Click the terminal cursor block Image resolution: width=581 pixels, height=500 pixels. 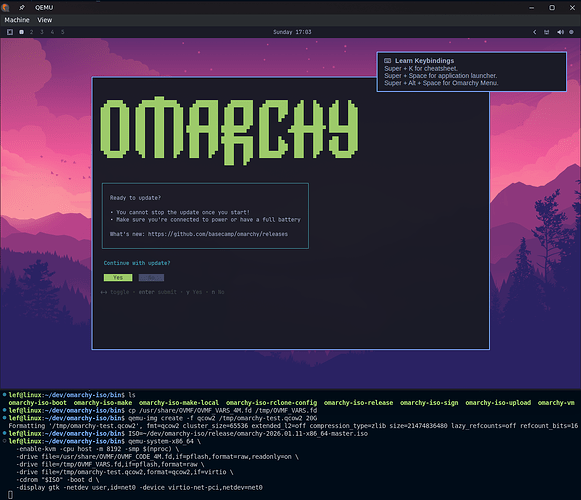click(10, 495)
